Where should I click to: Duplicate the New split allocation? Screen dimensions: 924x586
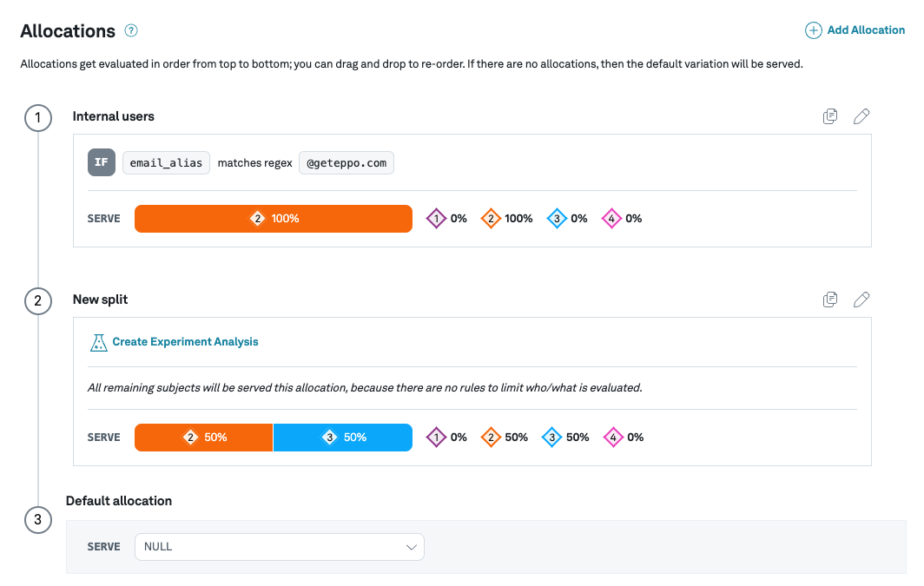830,300
